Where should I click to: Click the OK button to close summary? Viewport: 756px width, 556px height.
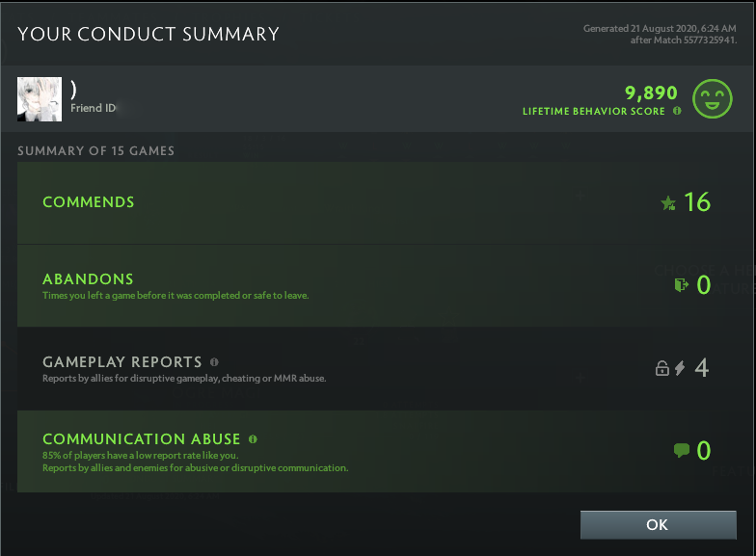(x=658, y=524)
